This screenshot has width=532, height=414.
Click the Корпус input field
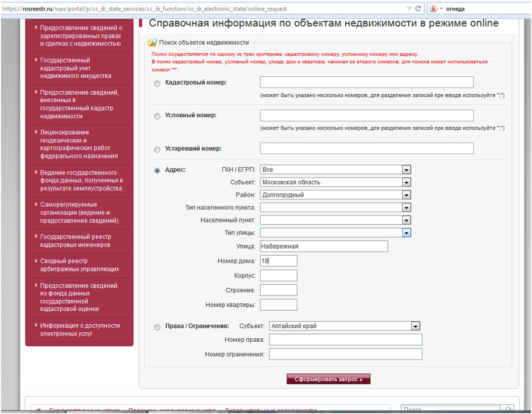(279, 276)
